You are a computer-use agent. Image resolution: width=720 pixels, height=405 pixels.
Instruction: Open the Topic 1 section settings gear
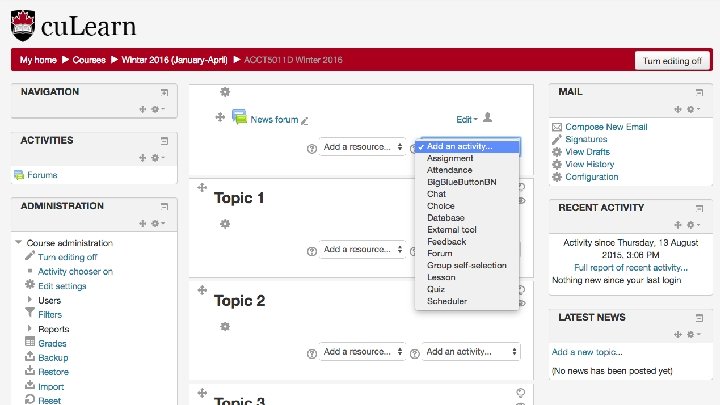coord(225,224)
